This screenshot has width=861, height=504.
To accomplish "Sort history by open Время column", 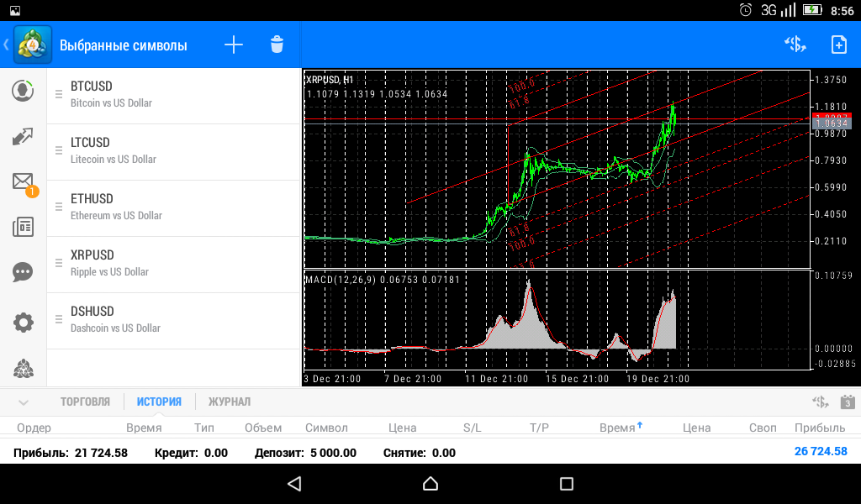I will point(144,428).
